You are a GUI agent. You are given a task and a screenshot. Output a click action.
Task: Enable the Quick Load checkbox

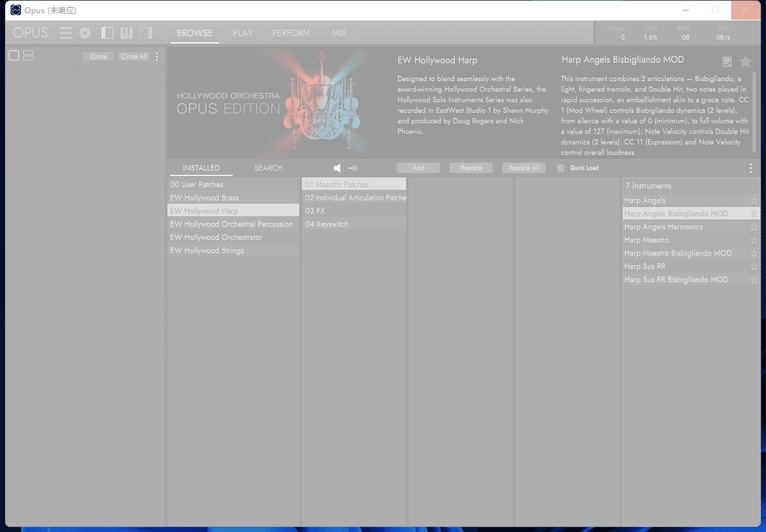(561, 168)
